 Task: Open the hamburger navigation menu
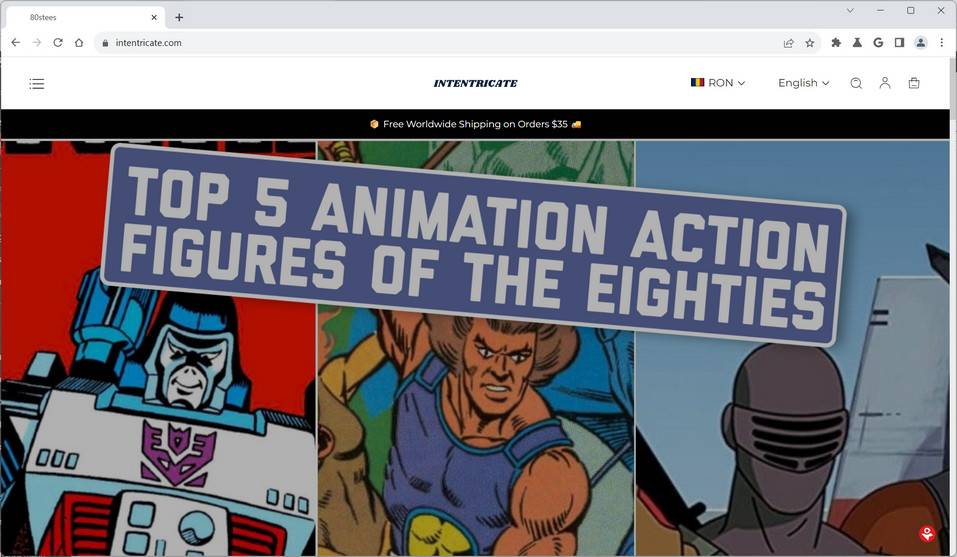[x=37, y=84]
